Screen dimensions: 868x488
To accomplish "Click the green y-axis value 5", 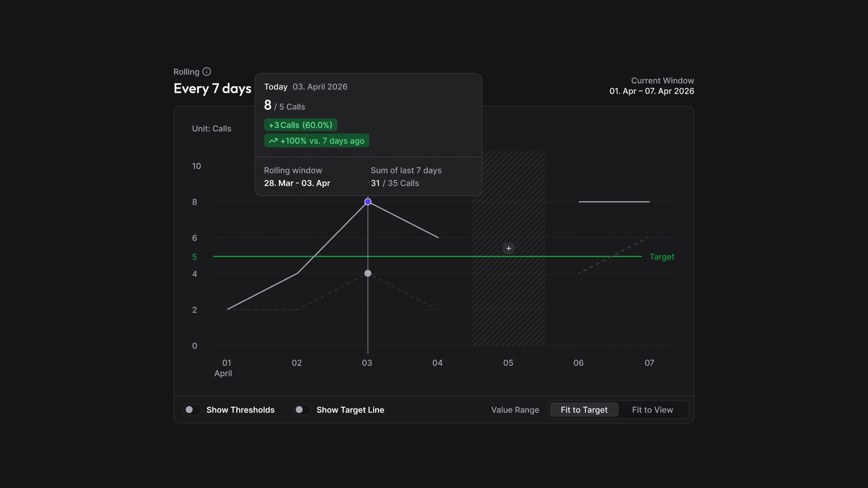I will coord(194,257).
